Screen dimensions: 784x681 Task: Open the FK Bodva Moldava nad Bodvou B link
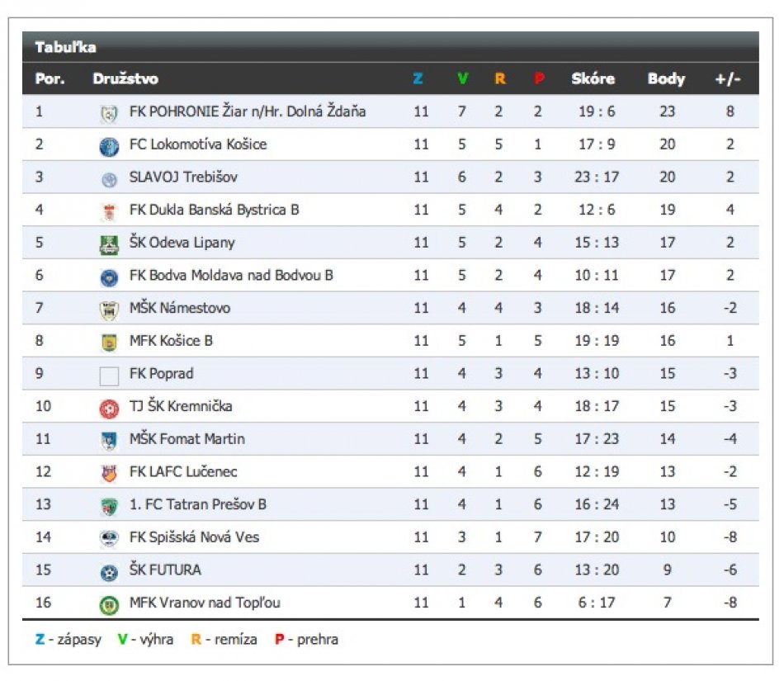coord(231,275)
